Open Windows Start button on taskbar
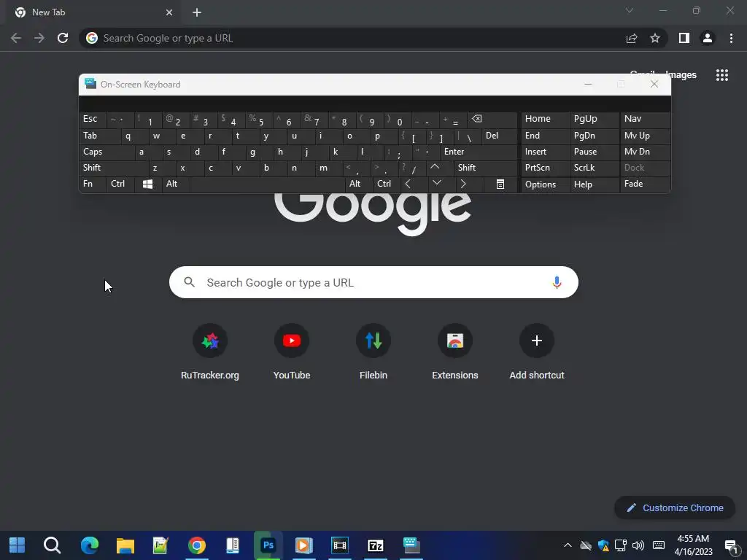 pos(18,545)
